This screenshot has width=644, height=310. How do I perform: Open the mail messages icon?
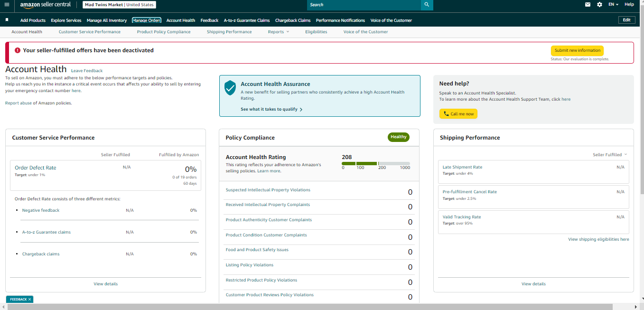click(x=588, y=4)
